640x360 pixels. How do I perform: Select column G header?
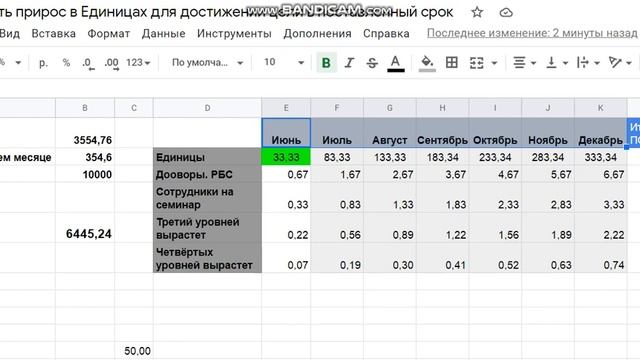click(x=390, y=108)
